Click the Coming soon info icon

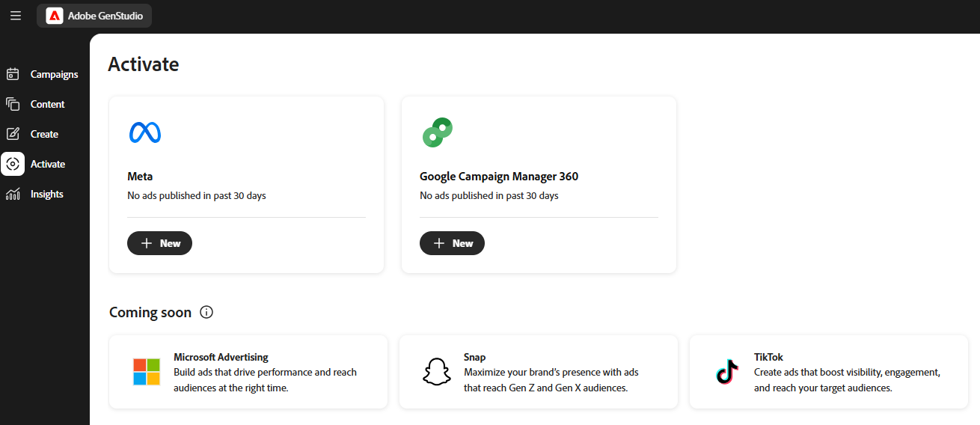coord(206,312)
